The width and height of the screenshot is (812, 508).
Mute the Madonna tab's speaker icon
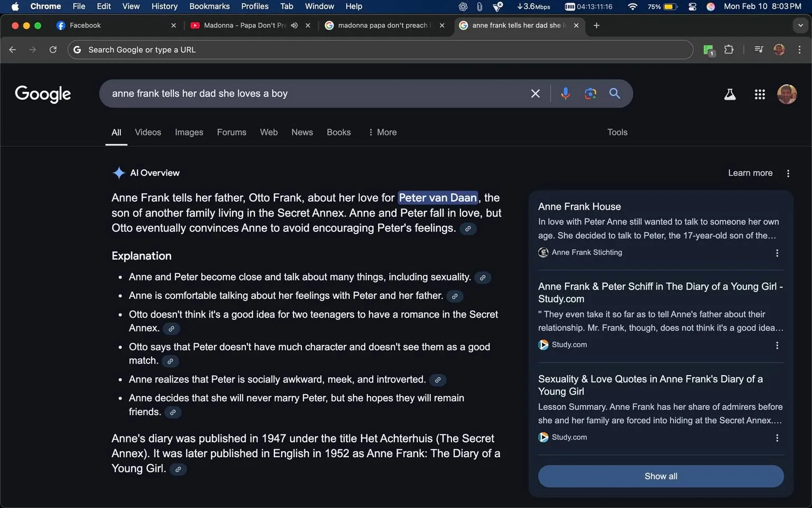pos(294,25)
